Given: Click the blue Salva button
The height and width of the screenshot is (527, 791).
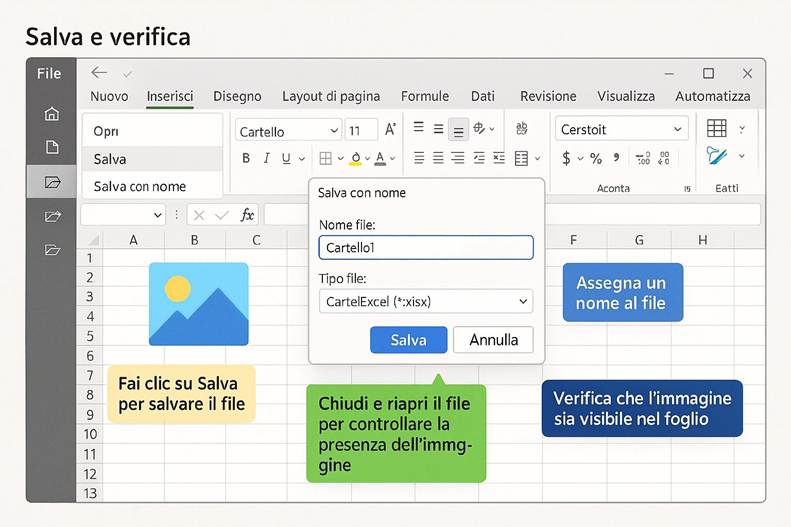Looking at the screenshot, I should point(408,340).
